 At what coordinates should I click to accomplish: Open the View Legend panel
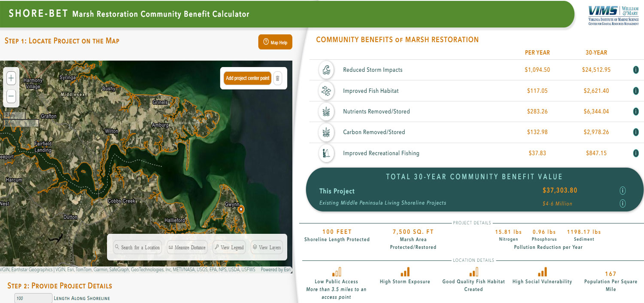coord(229,247)
